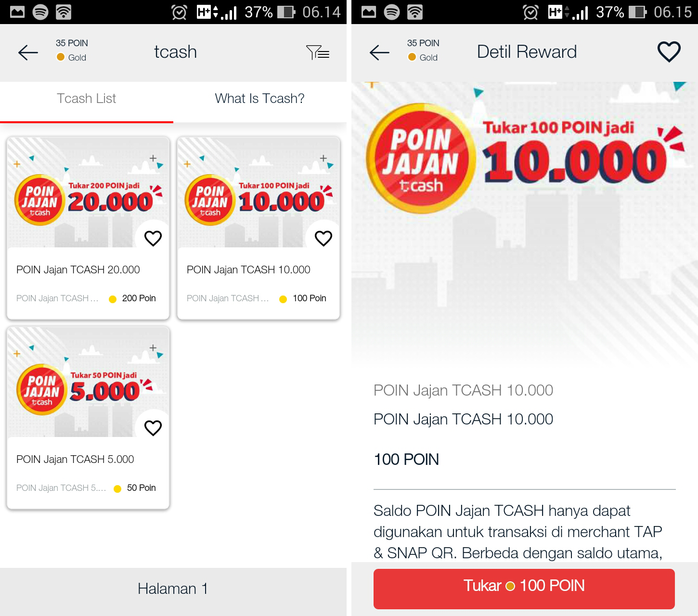Tap the Spotify status bar icon
The image size is (698, 616).
click(40, 12)
